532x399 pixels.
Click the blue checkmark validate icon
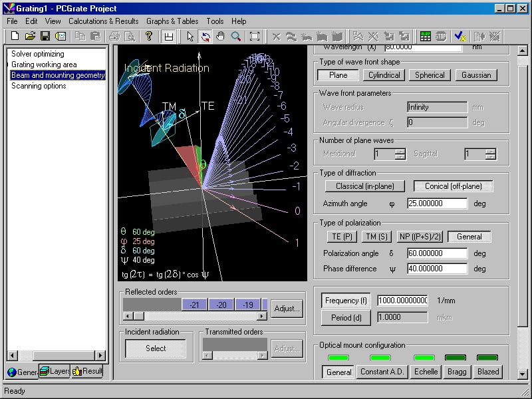click(x=460, y=36)
